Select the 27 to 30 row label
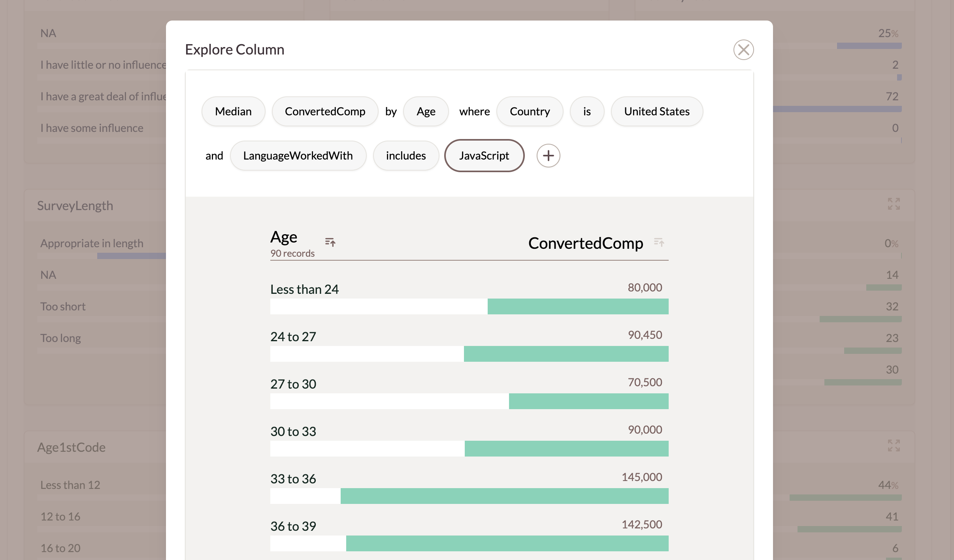The height and width of the screenshot is (560, 954). [293, 384]
